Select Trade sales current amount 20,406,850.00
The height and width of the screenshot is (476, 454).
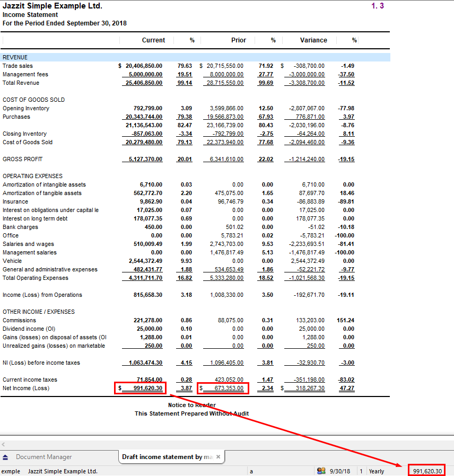(x=144, y=66)
